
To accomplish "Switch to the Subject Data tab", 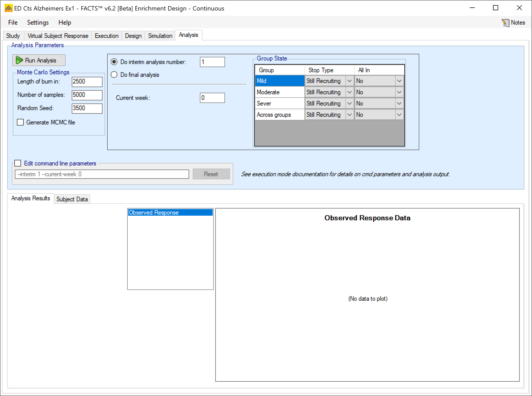I will tap(72, 199).
